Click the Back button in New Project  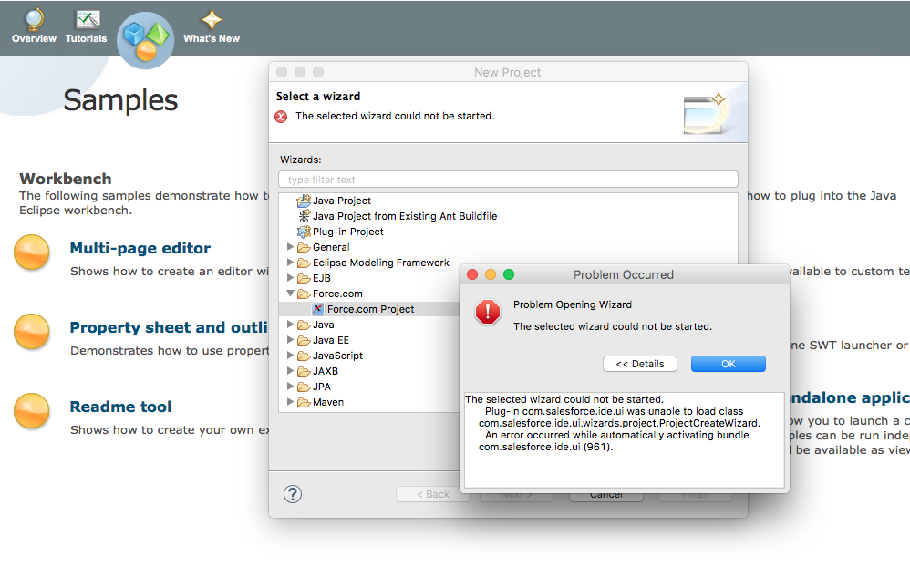pos(433,494)
